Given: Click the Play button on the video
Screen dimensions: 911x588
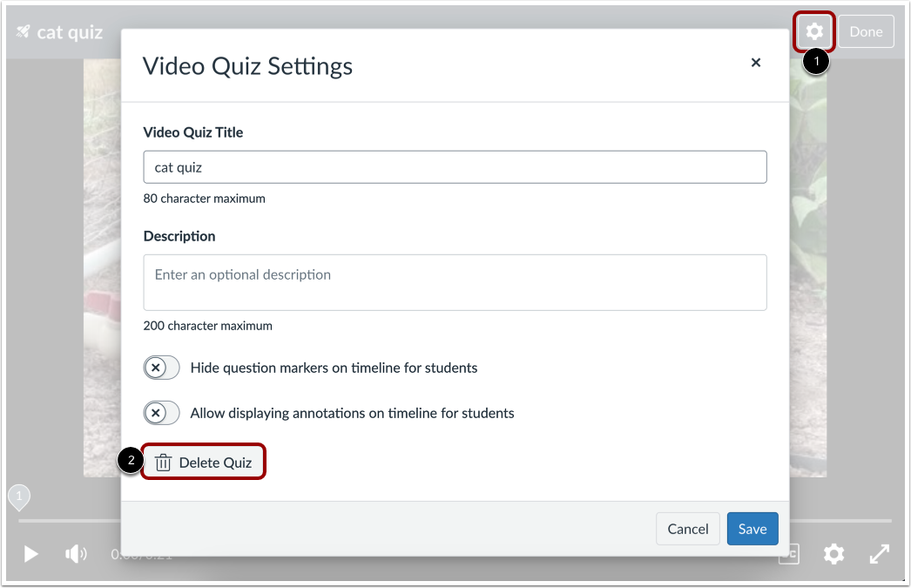Looking at the screenshot, I should (x=30, y=554).
